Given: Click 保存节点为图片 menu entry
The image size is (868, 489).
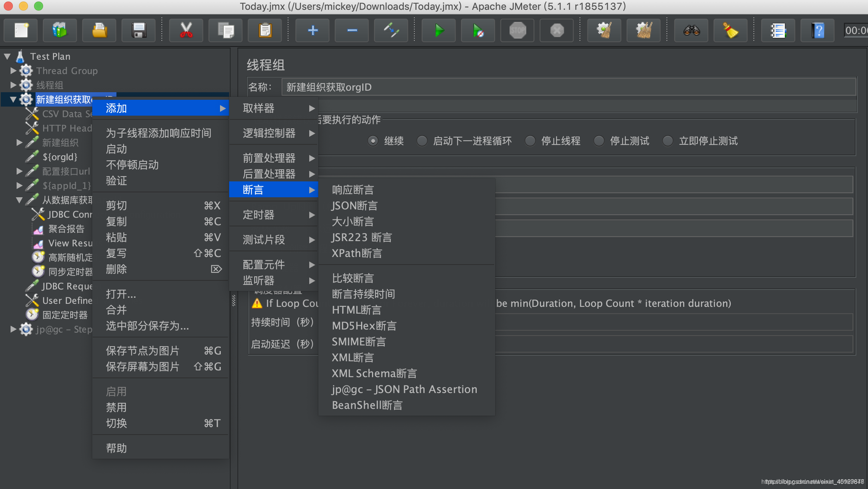Looking at the screenshot, I should (x=161, y=351).
